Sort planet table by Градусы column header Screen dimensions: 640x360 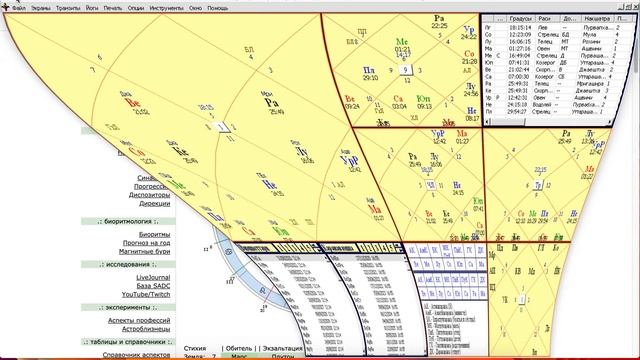(520, 19)
